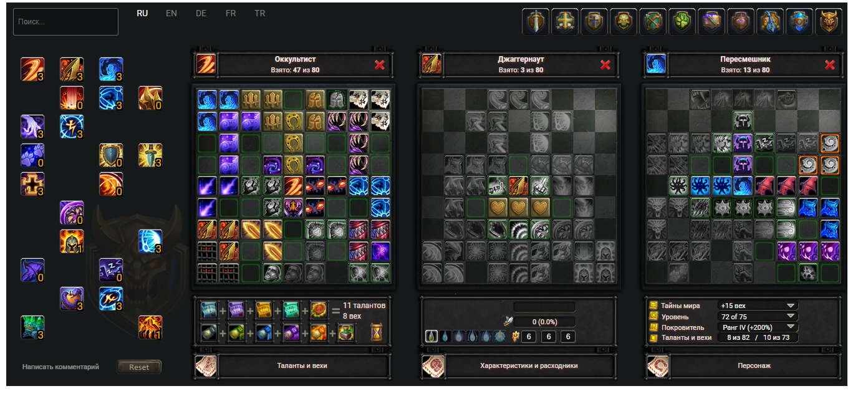Switch language to EN
This screenshot has width=868, height=396.
coord(171,13)
